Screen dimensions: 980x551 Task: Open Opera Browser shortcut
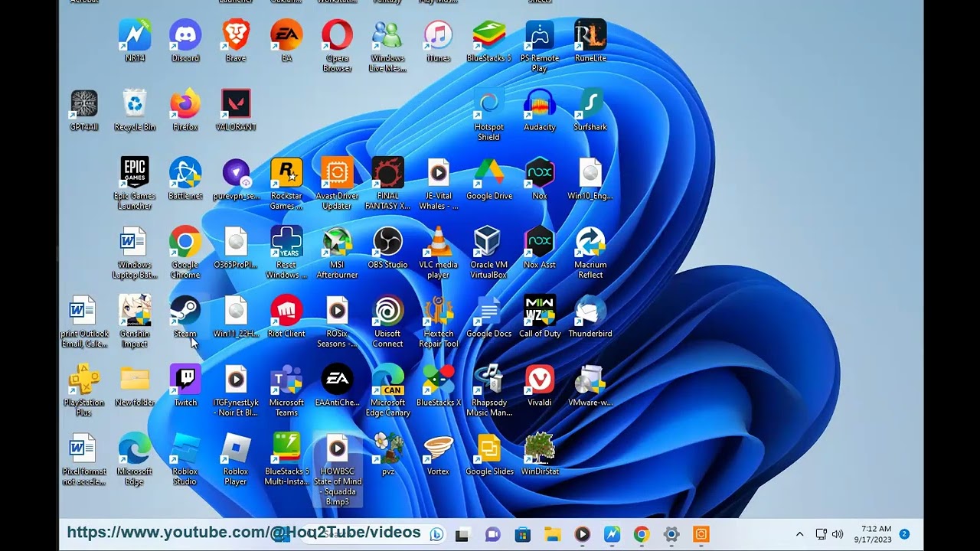click(337, 46)
